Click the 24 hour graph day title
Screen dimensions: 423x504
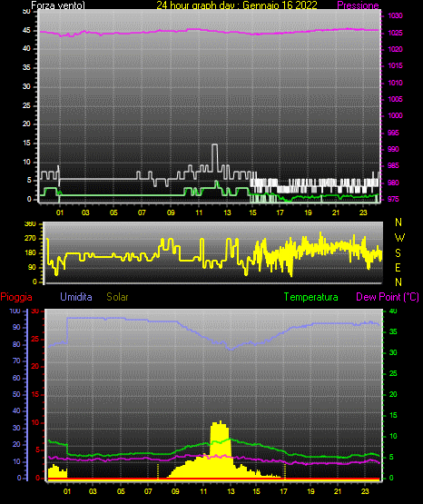(237, 5)
